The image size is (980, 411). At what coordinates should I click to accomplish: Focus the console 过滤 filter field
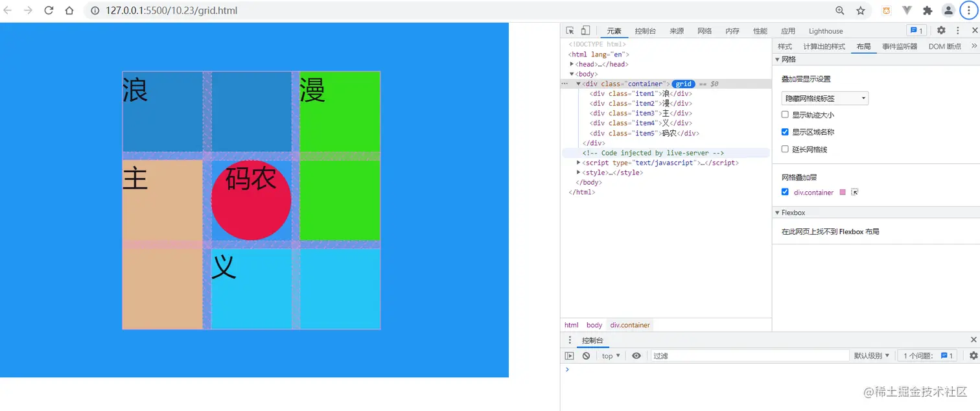[x=750, y=356]
